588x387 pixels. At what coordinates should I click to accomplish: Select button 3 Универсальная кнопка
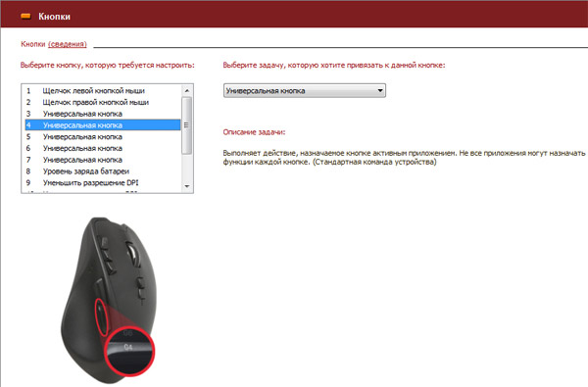102,114
